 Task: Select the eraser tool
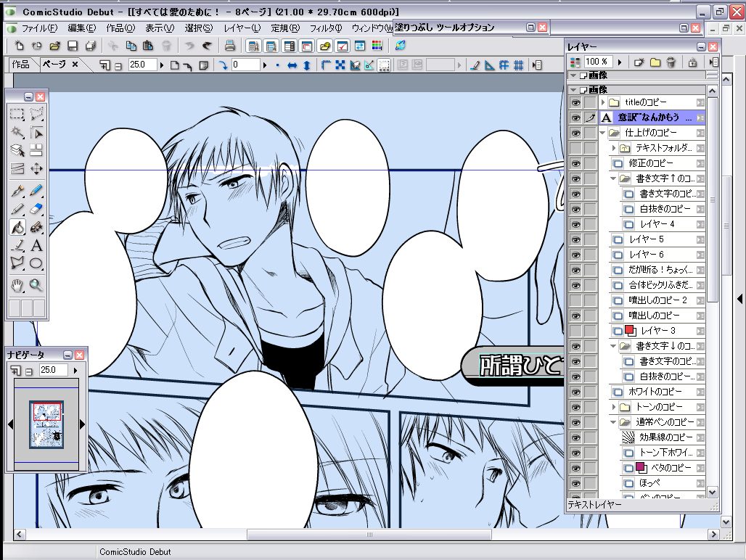[36, 209]
